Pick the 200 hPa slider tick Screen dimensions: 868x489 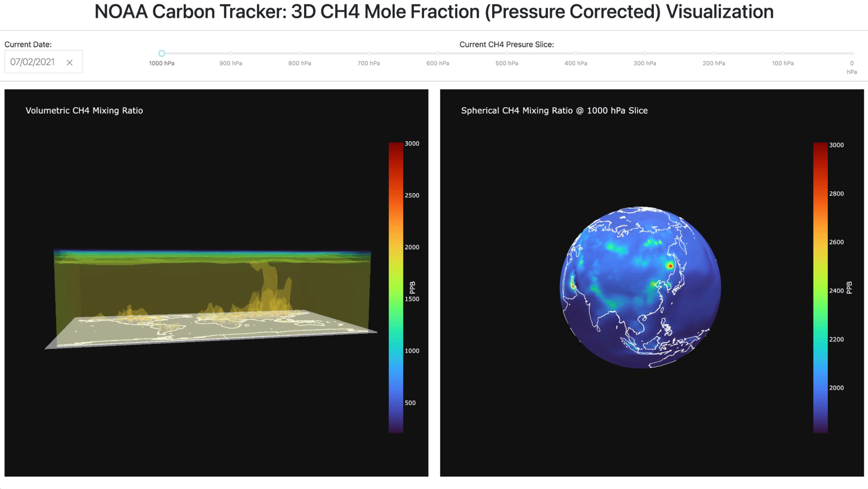pos(714,53)
